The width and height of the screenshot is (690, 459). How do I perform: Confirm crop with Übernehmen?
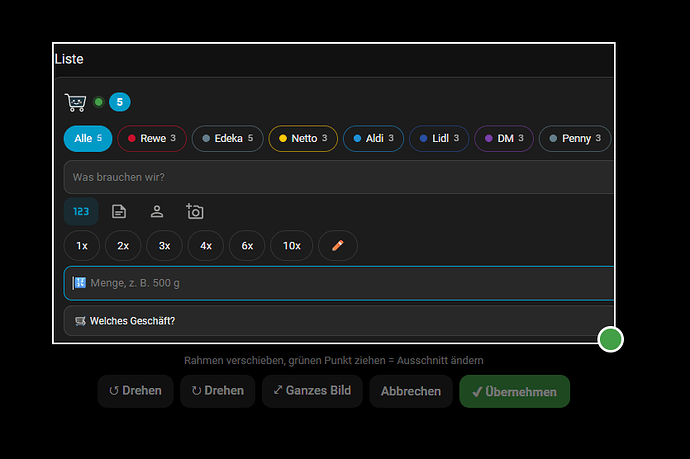515,391
